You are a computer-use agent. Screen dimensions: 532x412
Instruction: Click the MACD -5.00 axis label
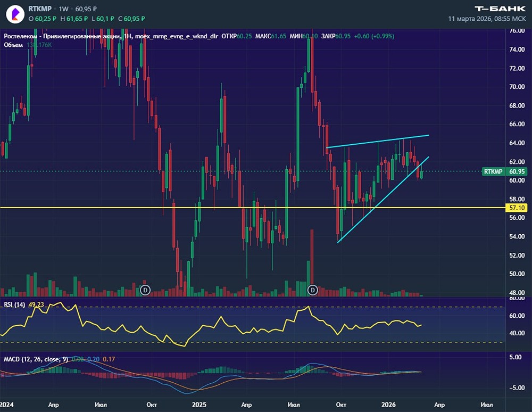tap(517, 388)
